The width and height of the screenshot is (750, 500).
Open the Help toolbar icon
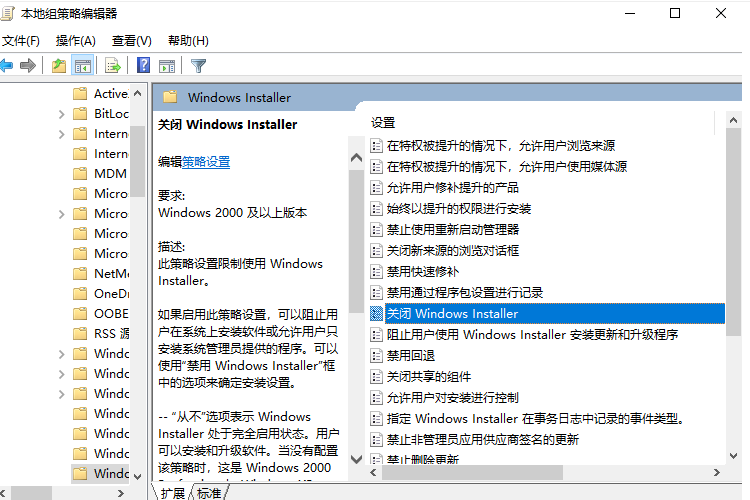click(x=143, y=65)
